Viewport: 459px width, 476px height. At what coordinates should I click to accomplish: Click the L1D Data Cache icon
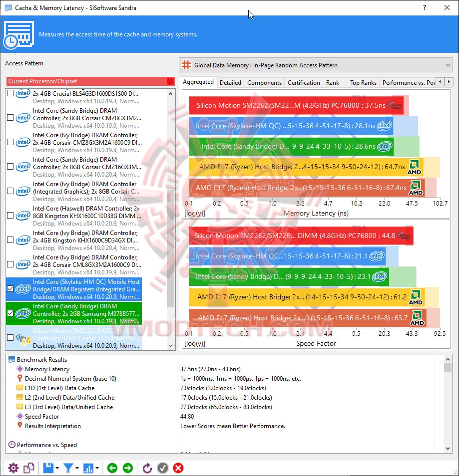20,388
